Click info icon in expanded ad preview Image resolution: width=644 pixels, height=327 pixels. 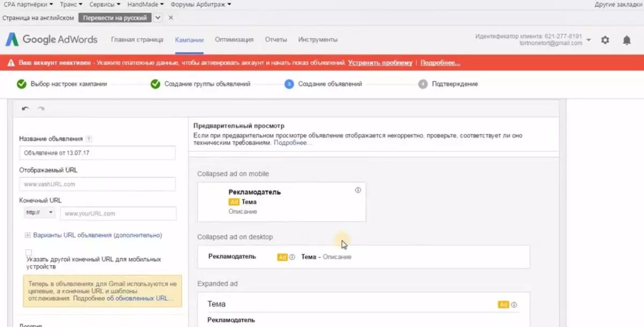point(514,304)
